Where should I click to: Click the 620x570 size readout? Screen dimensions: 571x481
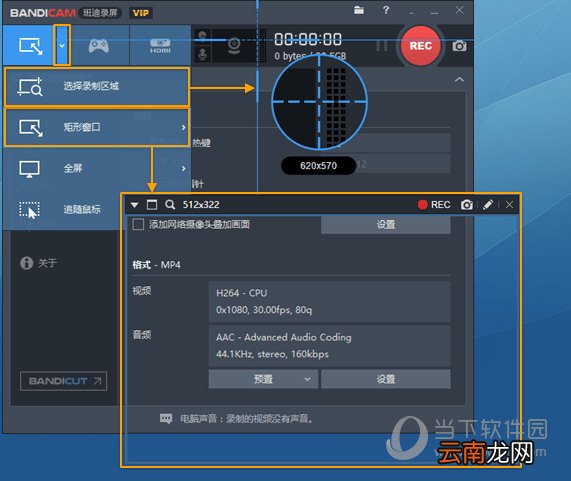coord(318,166)
